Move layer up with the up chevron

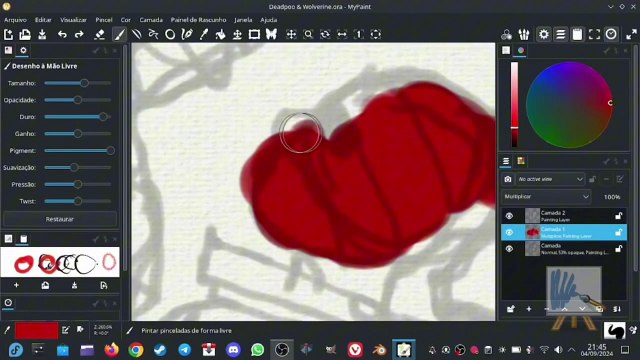click(564, 309)
